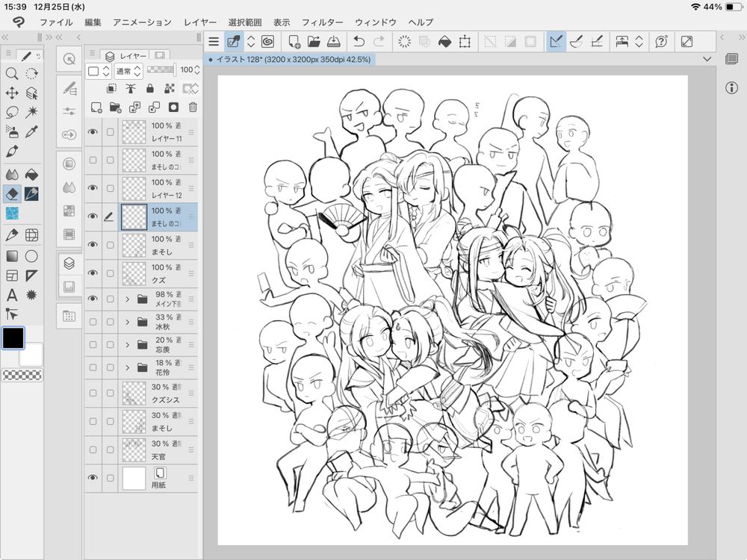
Task: Expand the 冰秋 layer folder
Action: pyautogui.click(x=127, y=322)
